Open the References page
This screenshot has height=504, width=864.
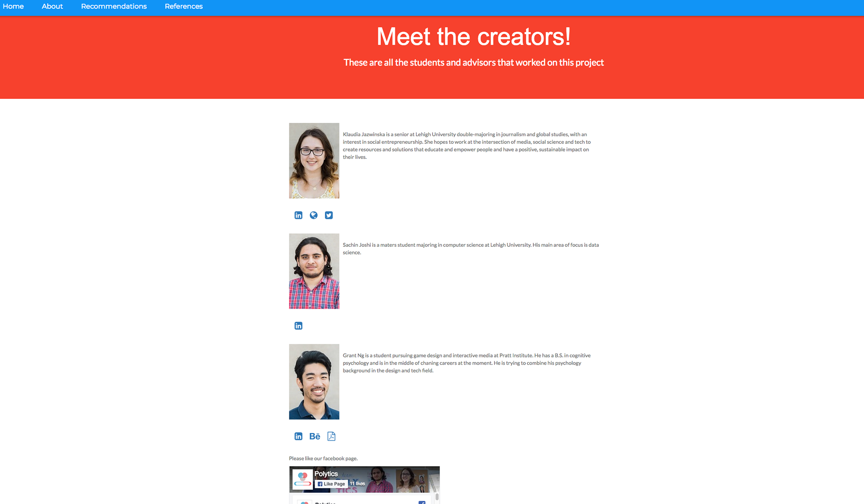coord(184,6)
